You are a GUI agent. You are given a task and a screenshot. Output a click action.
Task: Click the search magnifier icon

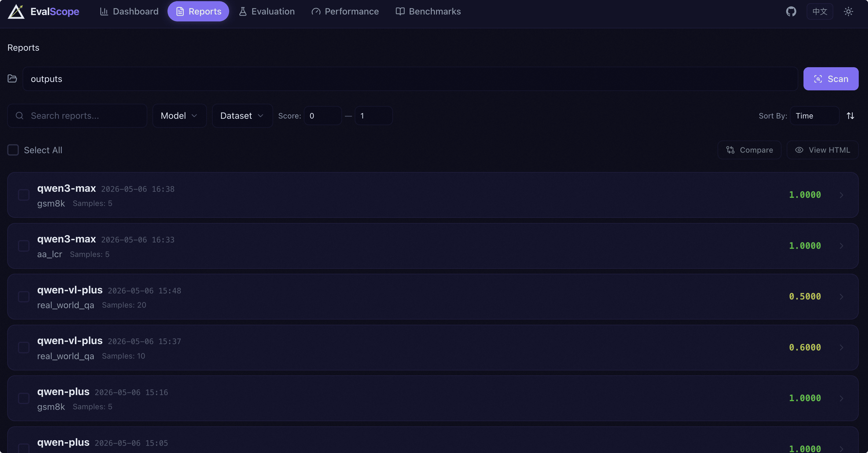[x=20, y=116]
